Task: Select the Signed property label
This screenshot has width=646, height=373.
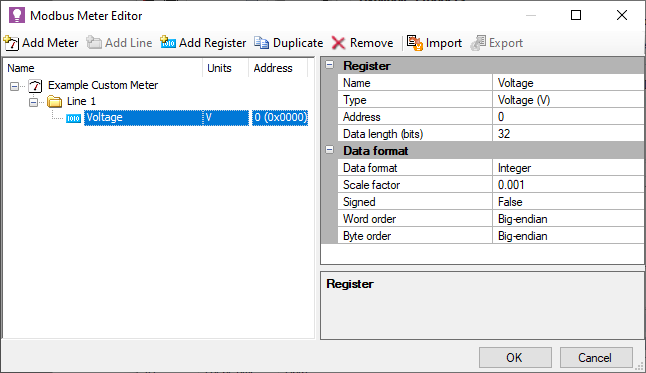Action: click(x=415, y=202)
